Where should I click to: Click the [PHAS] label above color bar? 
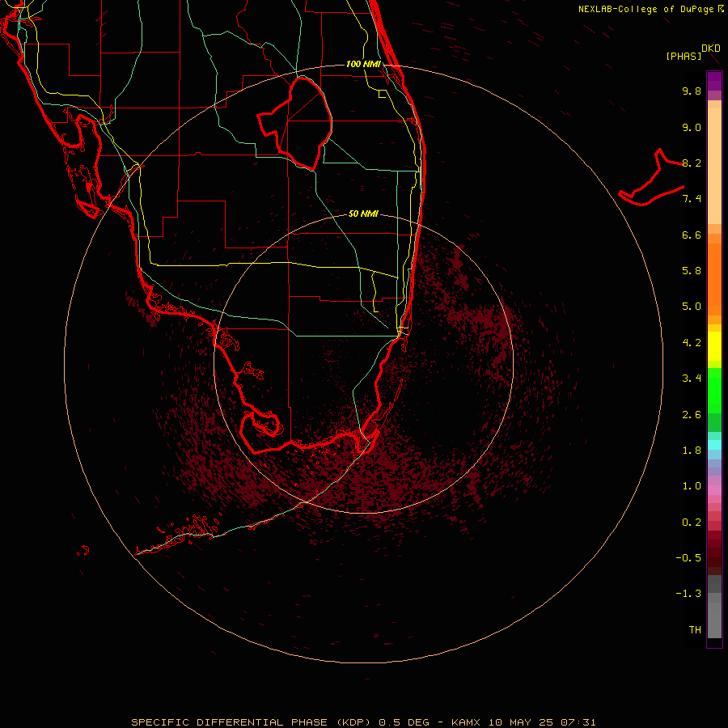pyautogui.click(x=684, y=57)
